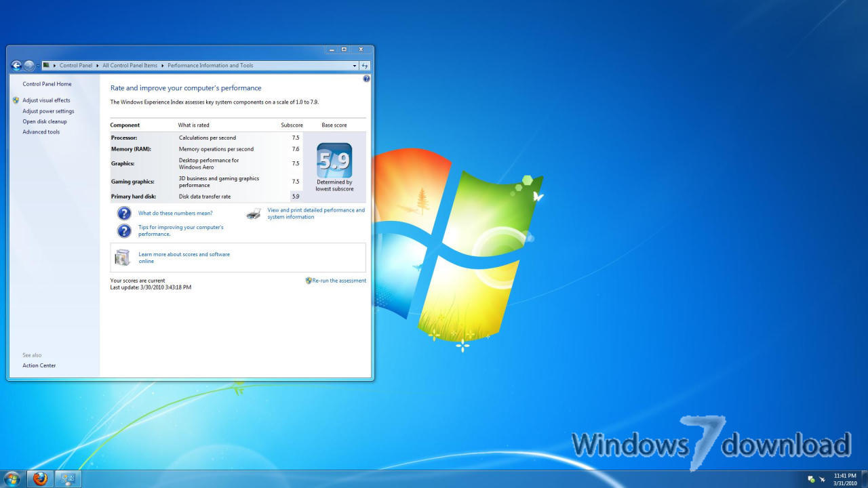
Task: Open the Windows Start menu orb
Action: tap(12, 479)
